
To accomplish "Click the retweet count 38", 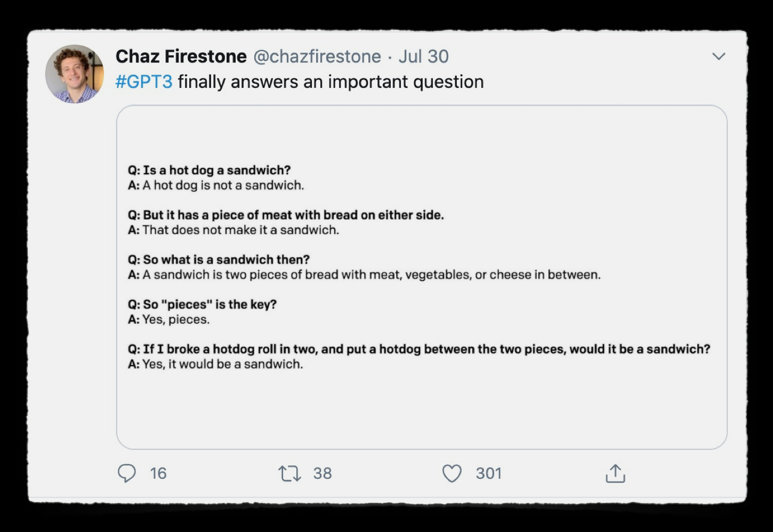I will coord(323,473).
